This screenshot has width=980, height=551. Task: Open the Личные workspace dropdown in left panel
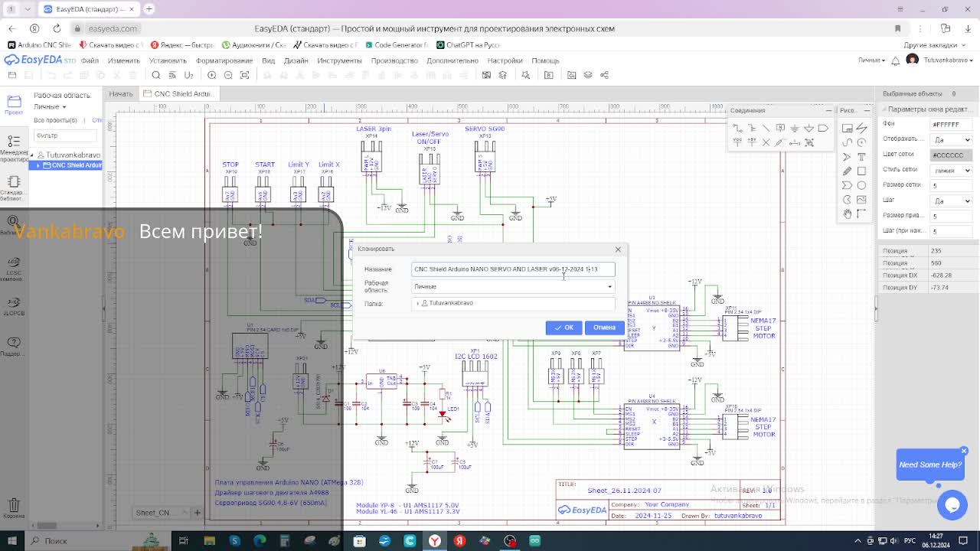tap(51, 107)
